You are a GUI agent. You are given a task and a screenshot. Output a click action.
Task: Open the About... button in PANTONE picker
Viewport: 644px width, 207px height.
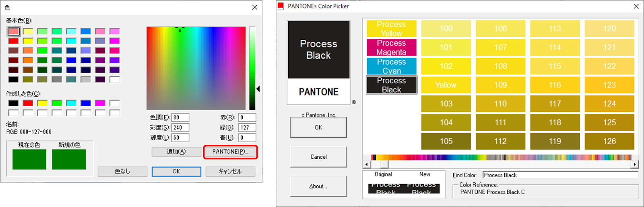pyautogui.click(x=318, y=186)
